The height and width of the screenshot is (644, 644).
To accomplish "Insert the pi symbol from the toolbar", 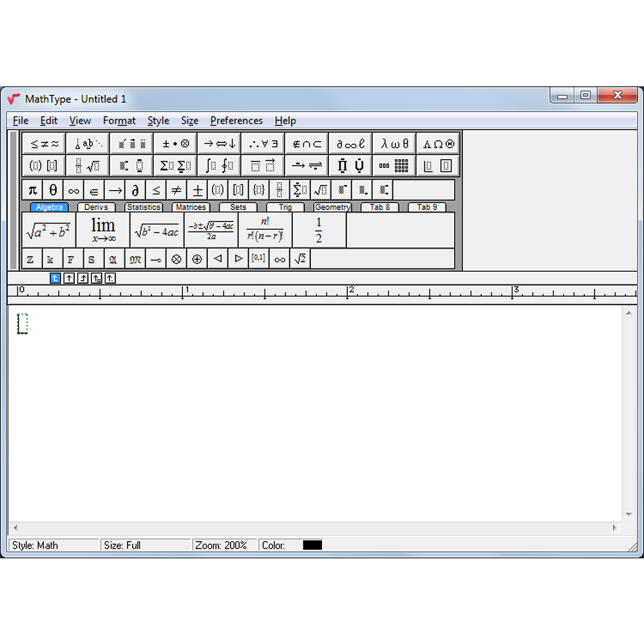I will coord(32,190).
